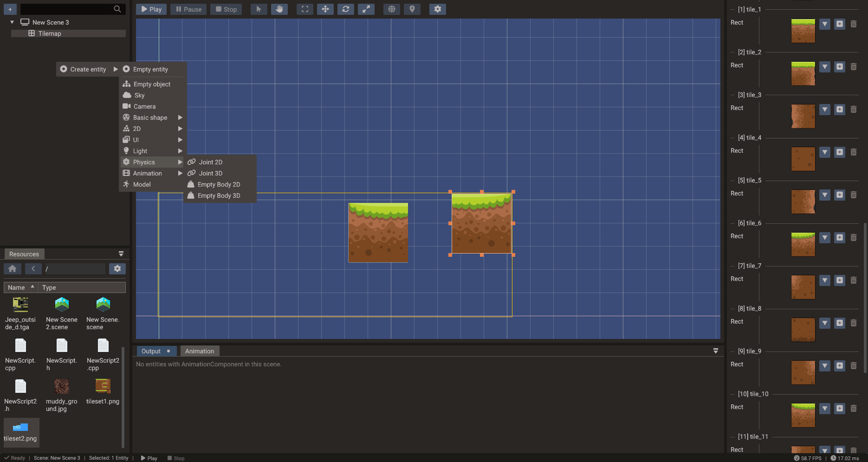Open the tile_10 texture dropdown
The width and height of the screenshot is (868, 462).
pos(825,408)
